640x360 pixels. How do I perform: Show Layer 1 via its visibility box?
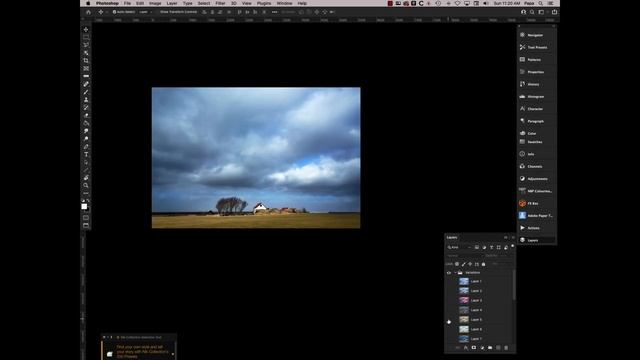coord(449,281)
